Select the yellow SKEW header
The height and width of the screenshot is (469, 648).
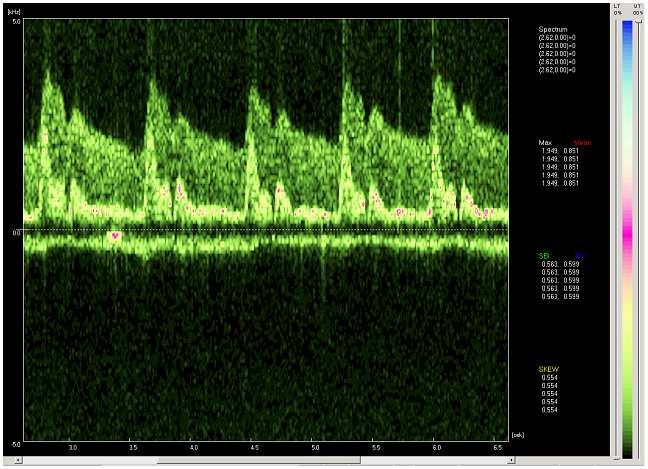(x=548, y=369)
